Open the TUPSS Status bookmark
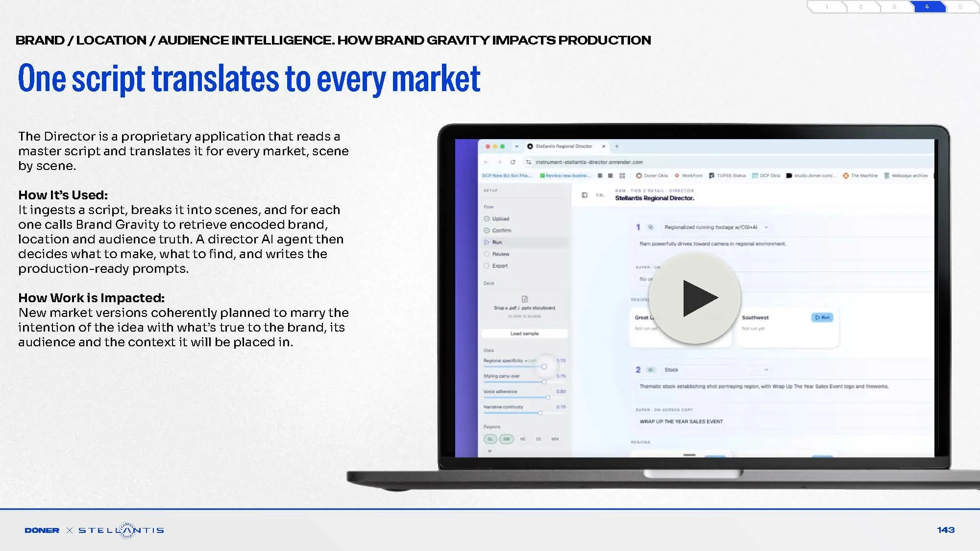The width and height of the screenshot is (980, 551). [728, 175]
